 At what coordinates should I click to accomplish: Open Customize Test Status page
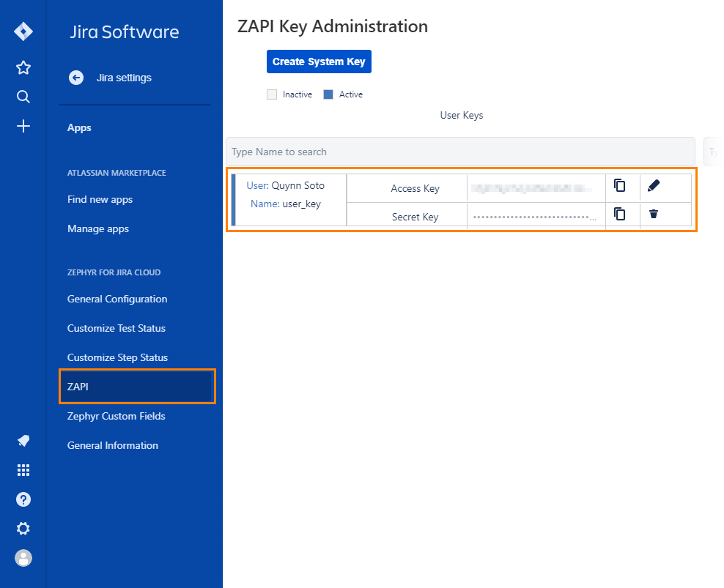117,328
